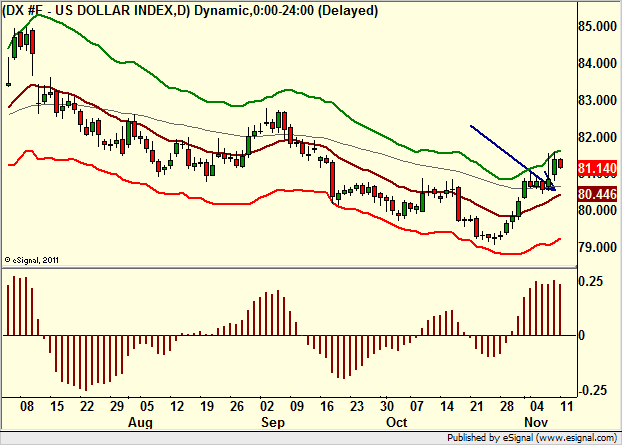The height and width of the screenshot is (445, 622).
Task: Click the 22 date label on time axis
Action: point(86,407)
